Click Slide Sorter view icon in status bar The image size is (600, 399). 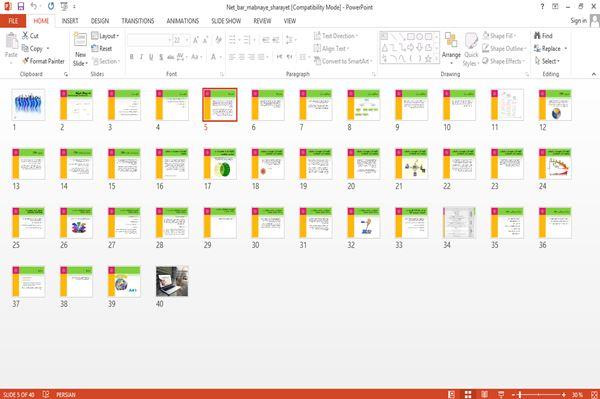(468, 394)
